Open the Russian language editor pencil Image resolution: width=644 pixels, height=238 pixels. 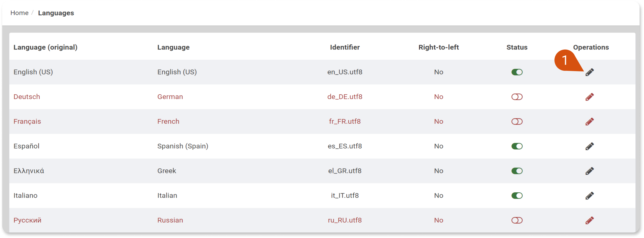589,220
